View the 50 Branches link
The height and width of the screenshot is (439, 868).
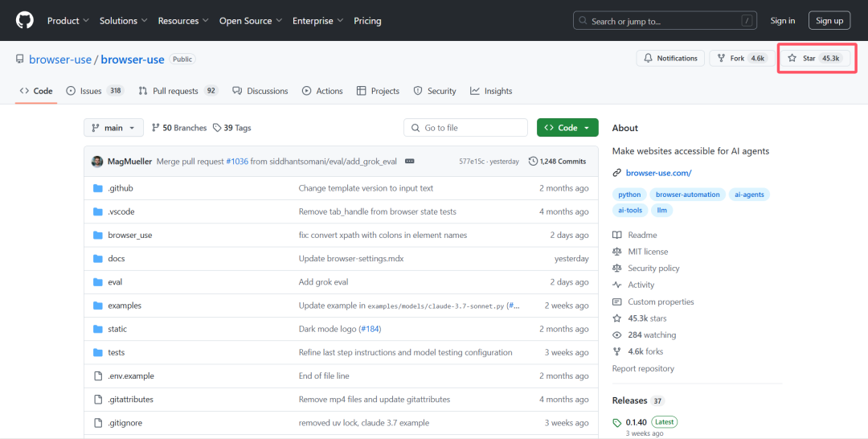click(x=178, y=128)
